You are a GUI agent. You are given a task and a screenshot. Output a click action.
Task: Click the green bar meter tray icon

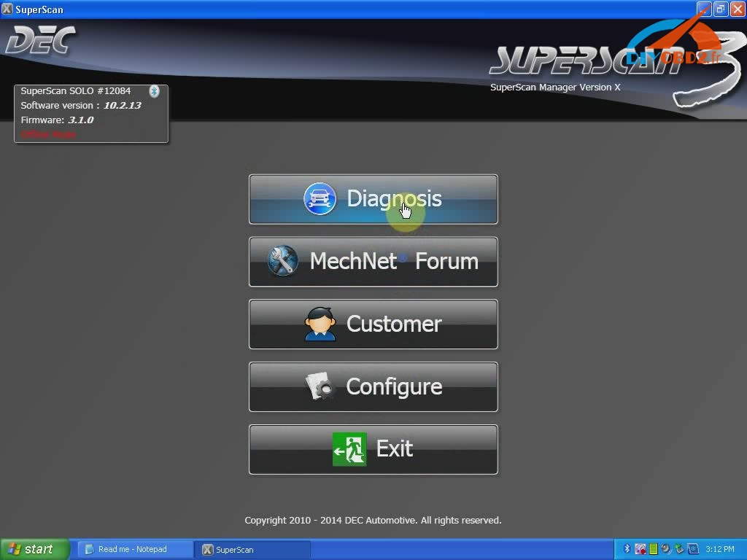point(654,549)
